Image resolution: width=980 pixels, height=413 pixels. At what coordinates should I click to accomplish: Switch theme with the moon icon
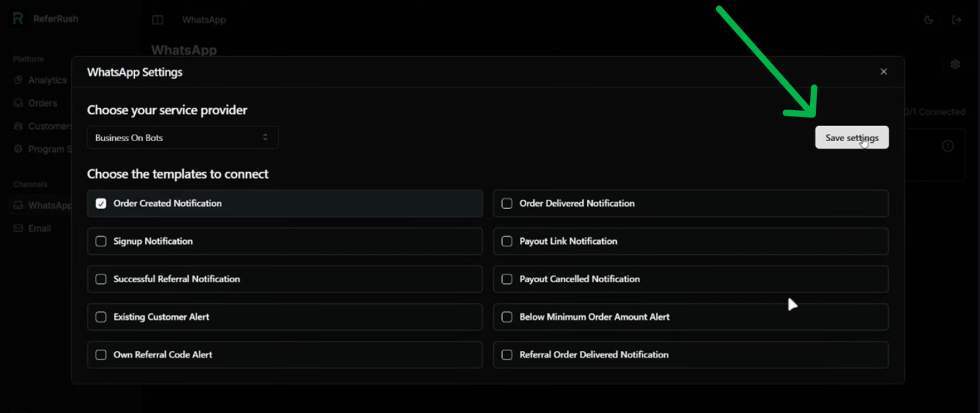pyautogui.click(x=929, y=20)
